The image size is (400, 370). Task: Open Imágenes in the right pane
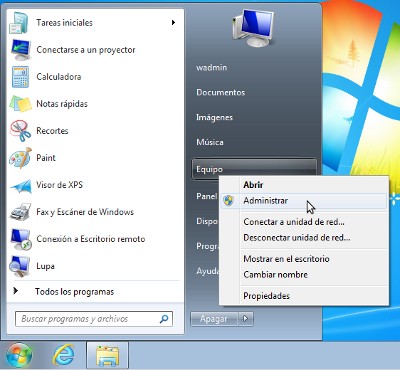click(214, 117)
